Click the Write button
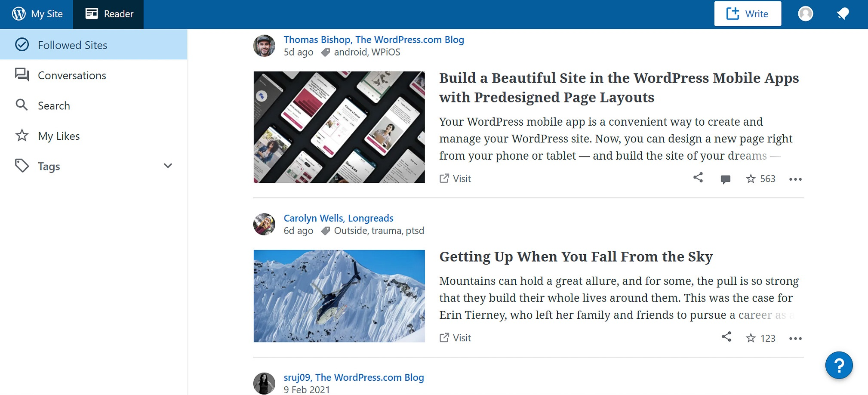This screenshot has height=395, width=868. pos(748,13)
